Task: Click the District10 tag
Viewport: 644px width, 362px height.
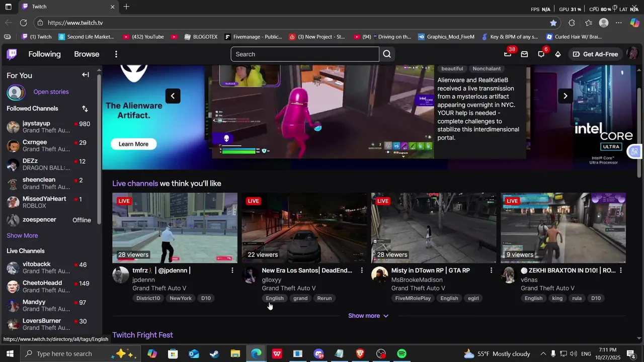Action: click(148, 298)
